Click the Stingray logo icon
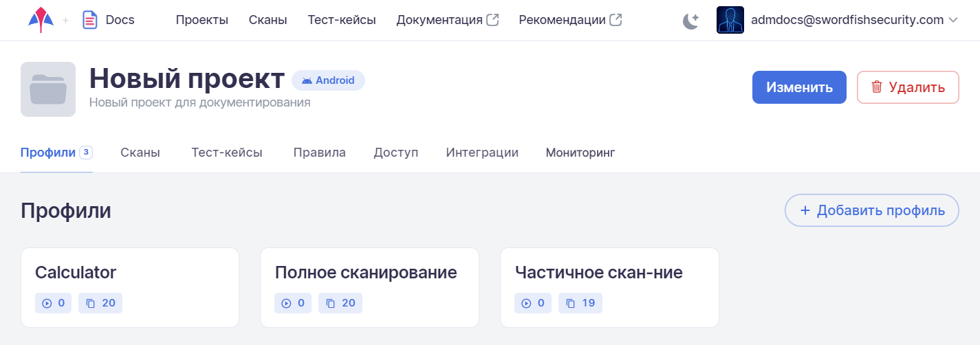 click(x=41, y=20)
